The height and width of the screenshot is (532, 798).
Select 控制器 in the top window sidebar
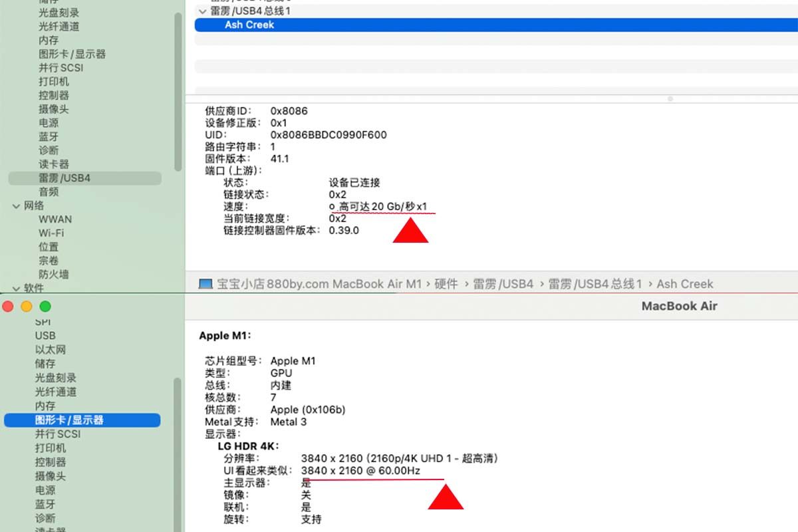[54, 95]
